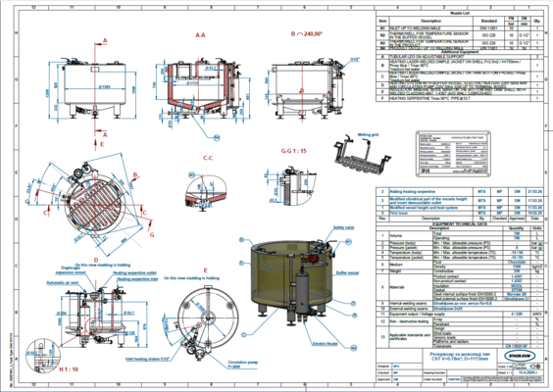
Task: Click the A-A section view label
Action: [200, 35]
